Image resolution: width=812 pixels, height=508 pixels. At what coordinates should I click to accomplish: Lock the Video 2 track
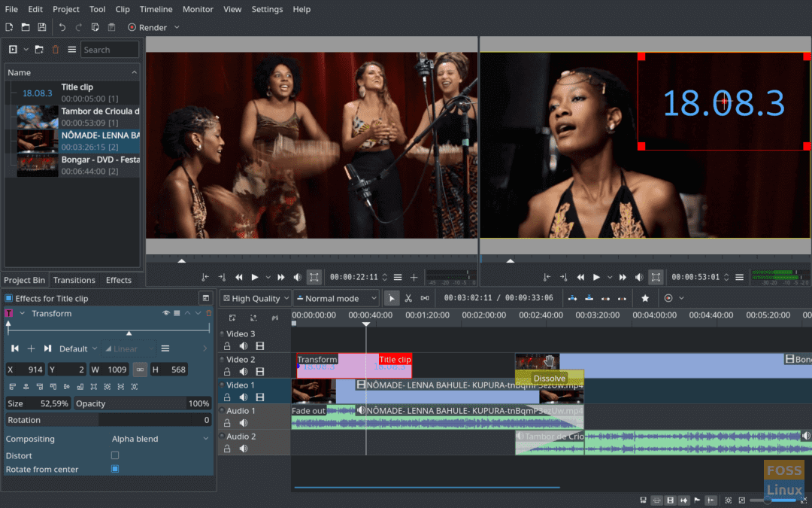click(227, 372)
